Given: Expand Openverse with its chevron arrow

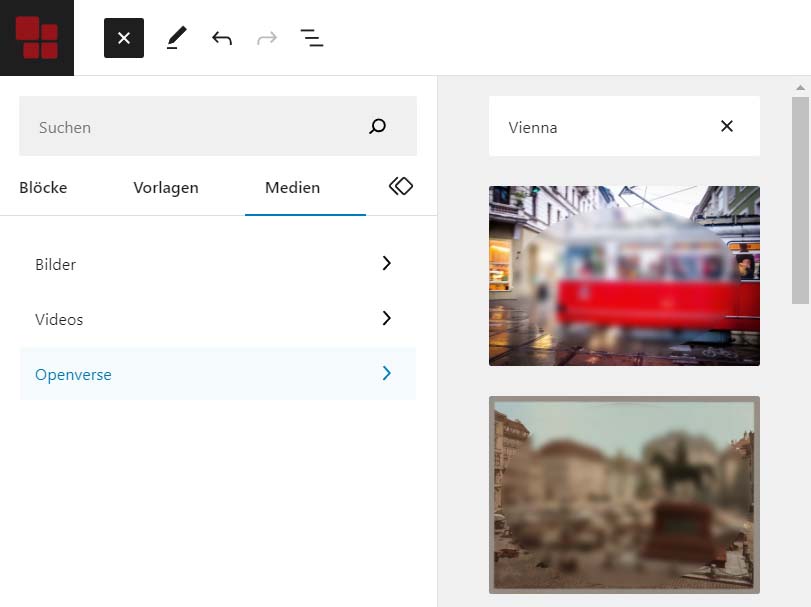Looking at the screenshot, I should click(x=386, y=373).
